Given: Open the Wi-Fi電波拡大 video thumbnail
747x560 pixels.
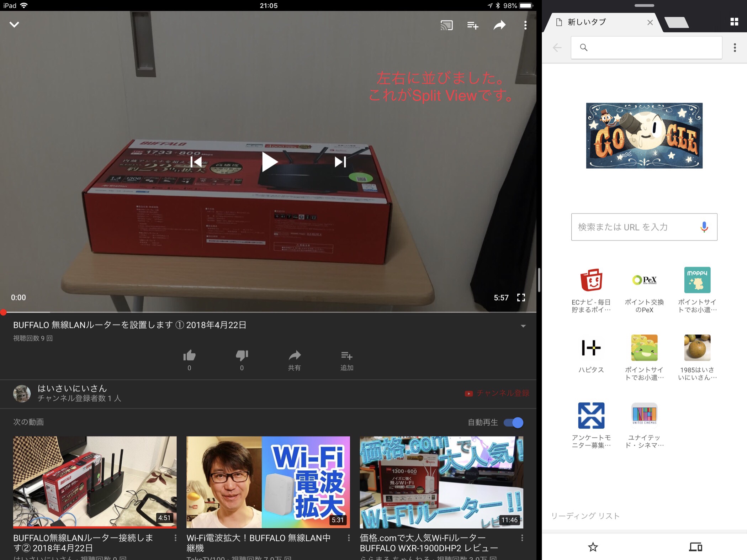Looking at the screenshot, I should (x=268, y=482).
